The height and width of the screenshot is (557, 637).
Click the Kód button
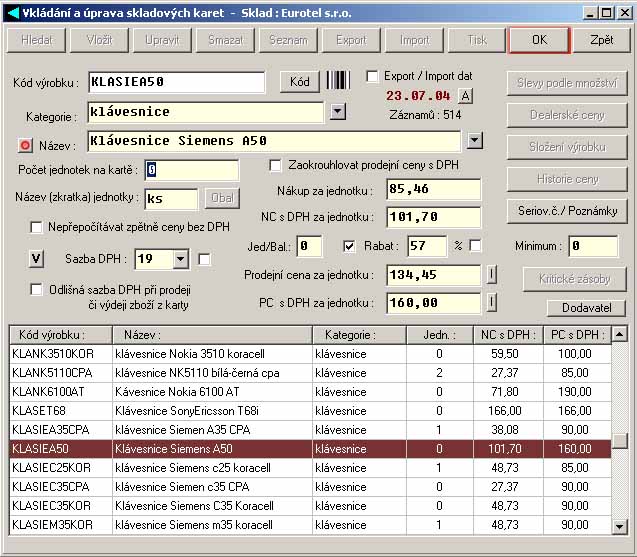300,82
